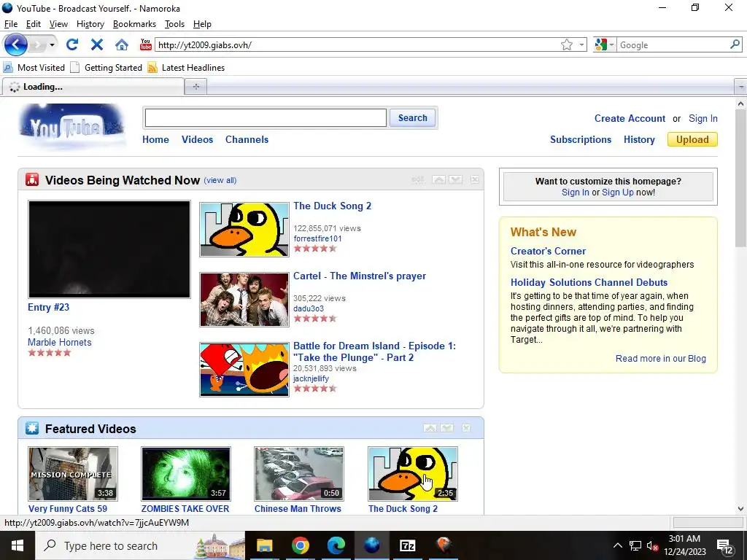This screenshot has width=747, height=560.
Task: Click the (view all) link
Action: click(x=220, y=181)
